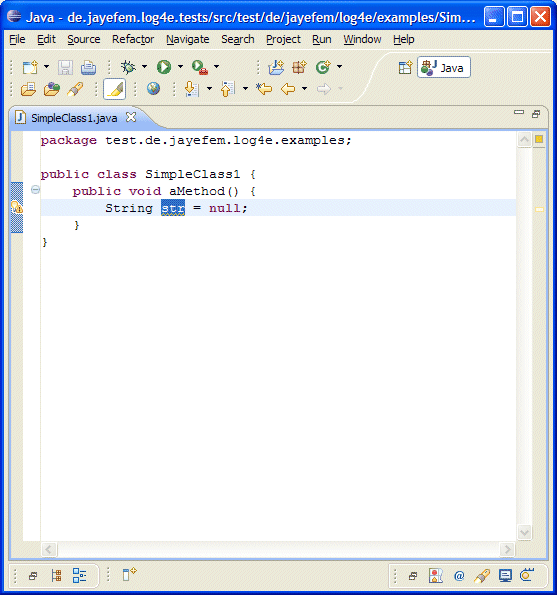The width and height of the screenshot is (557, 595).
Task: Click the Hierarchy fast view icon
Action: pos(56,576)
